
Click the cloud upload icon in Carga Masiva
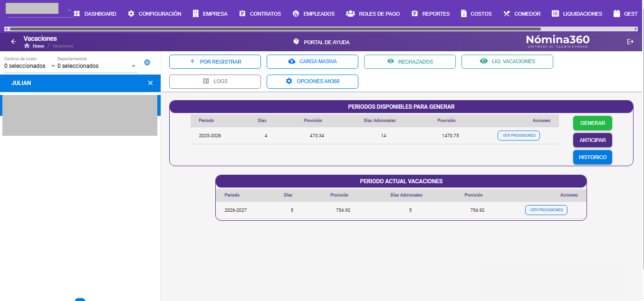tap(291, 61)
